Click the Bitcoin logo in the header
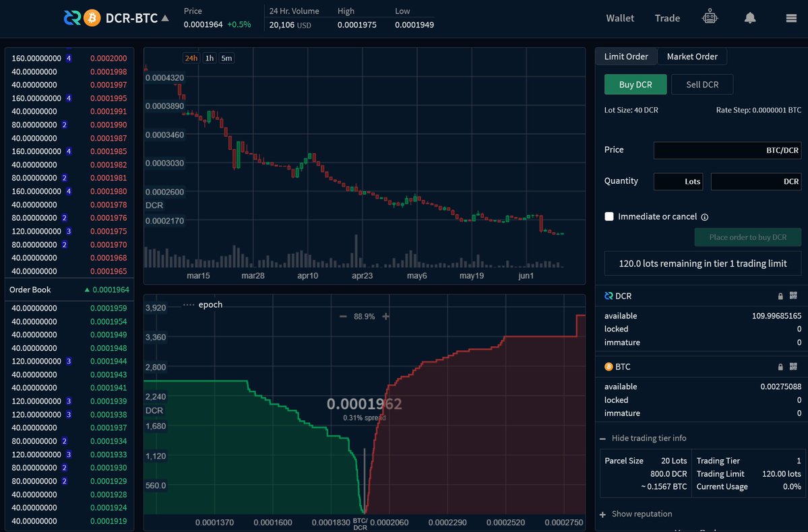Image resolution: width=808 pixels, height=532 pixels. [x=92, y=18]
